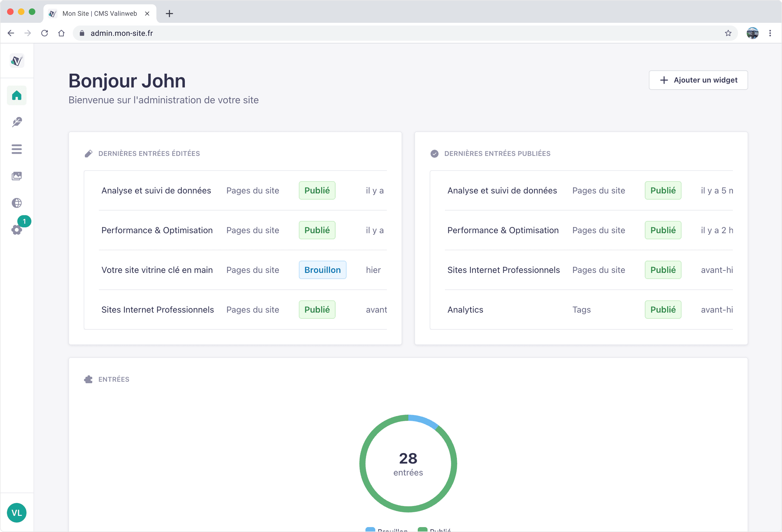Click the site lock icon
The height and width of the screenshot is (532, 782).
click(82, 33)
